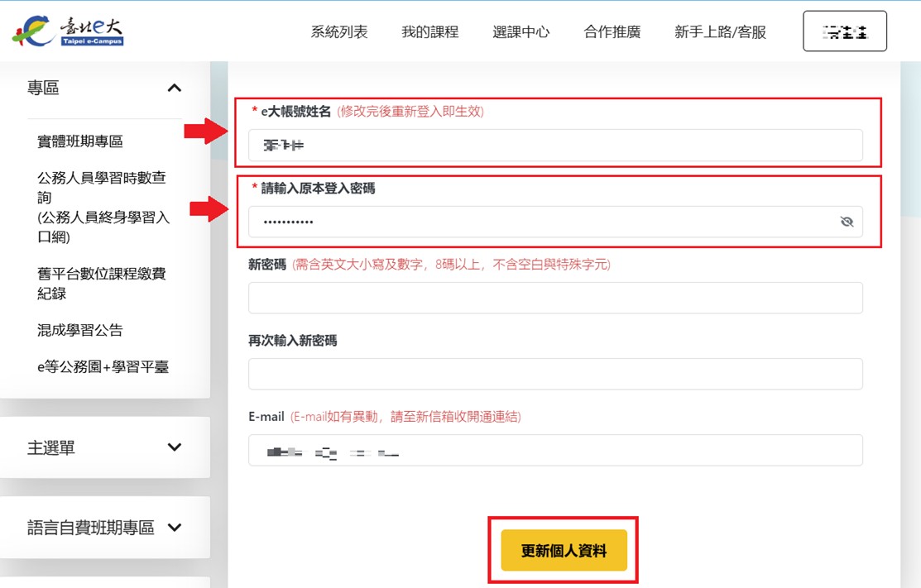Collapse the 專區 section chevron

click(x=174, y=88)
